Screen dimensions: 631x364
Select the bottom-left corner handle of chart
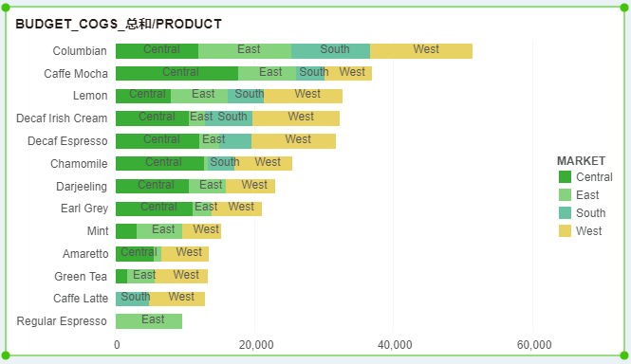click(6, 355)
